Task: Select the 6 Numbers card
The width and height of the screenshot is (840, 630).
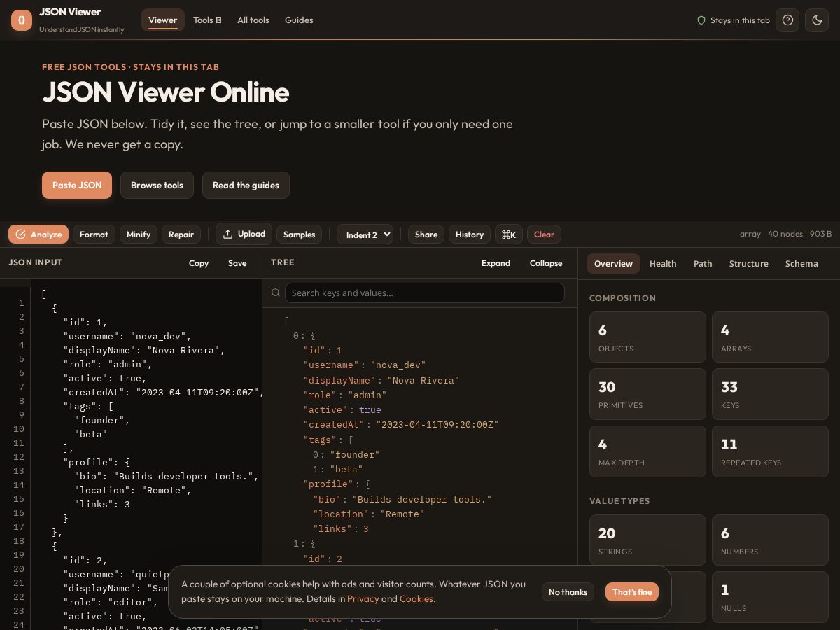Action: tap(770, 540)
